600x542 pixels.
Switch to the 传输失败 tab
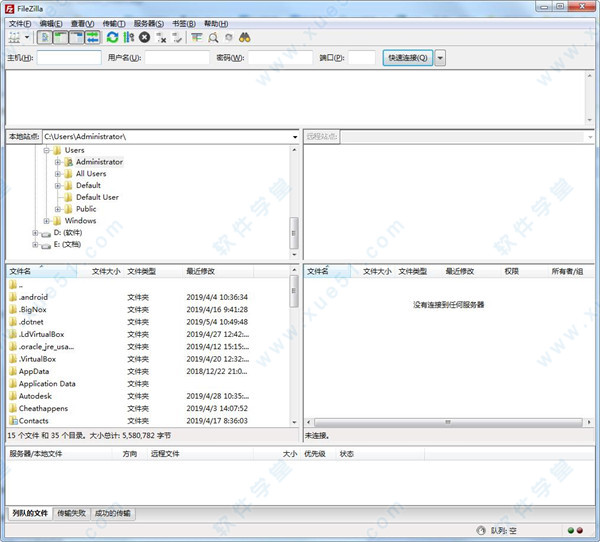pos(71,513)
